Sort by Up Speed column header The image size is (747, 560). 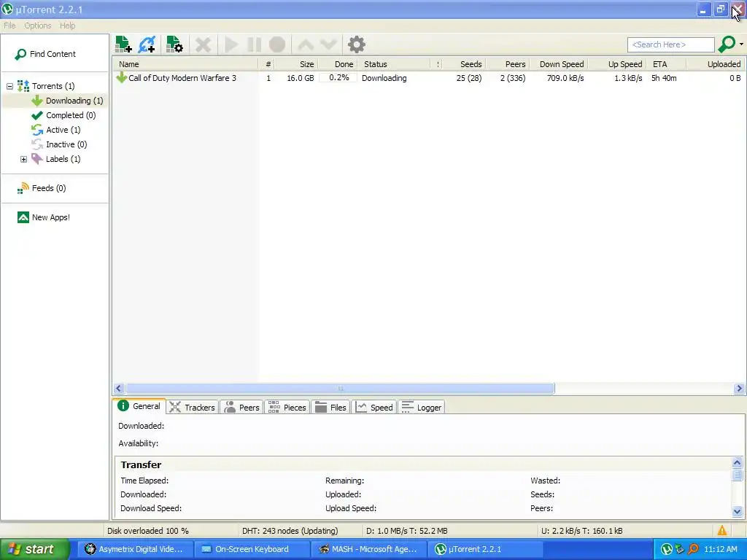617,64
